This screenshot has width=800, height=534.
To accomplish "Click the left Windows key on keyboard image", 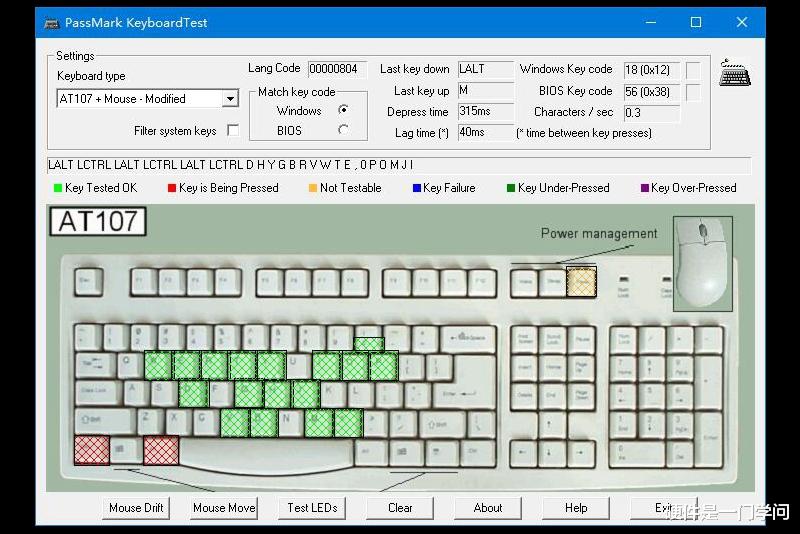I will [x=126, y=450].
